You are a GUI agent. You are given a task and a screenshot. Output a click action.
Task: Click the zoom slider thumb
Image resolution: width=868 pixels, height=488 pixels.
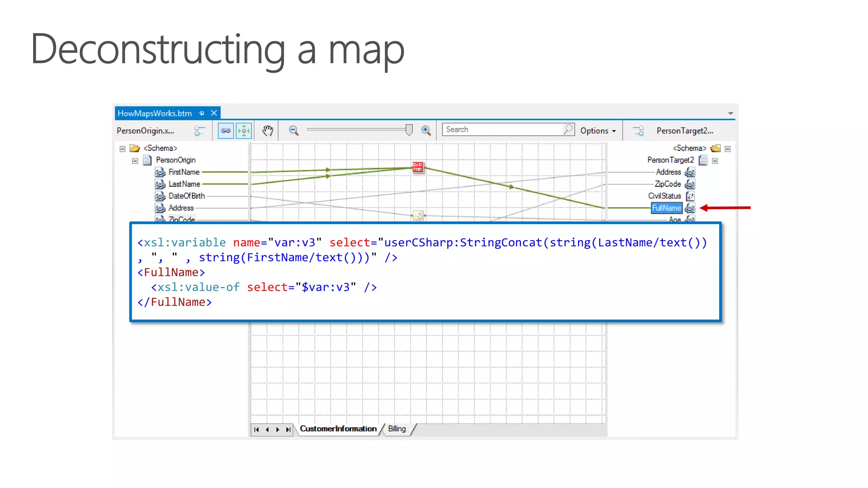coord(409,130)
